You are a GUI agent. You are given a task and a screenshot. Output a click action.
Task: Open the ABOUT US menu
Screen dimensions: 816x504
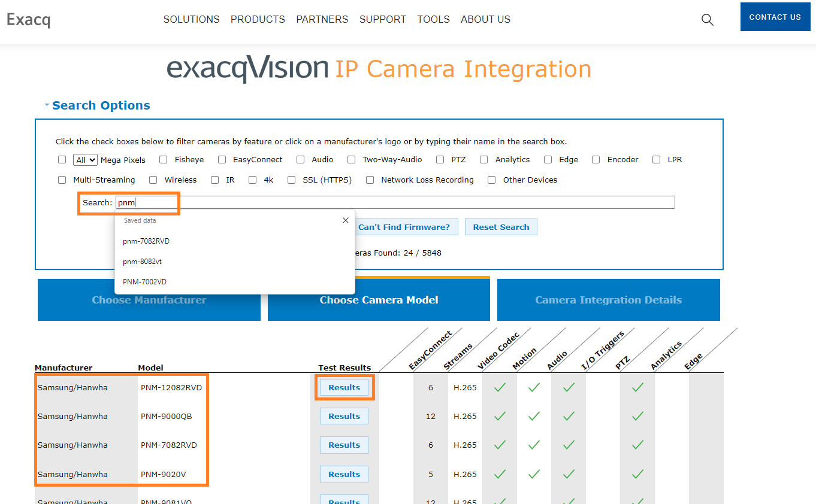tap(486, 20)
